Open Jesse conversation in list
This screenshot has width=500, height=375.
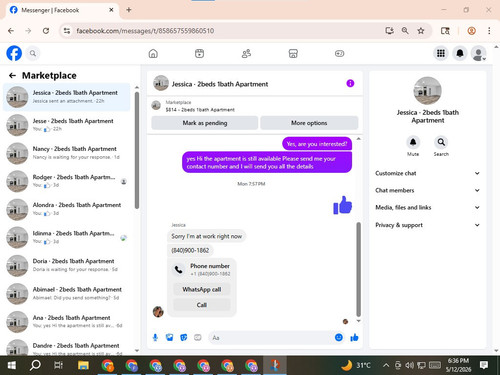tap(67, 125)
